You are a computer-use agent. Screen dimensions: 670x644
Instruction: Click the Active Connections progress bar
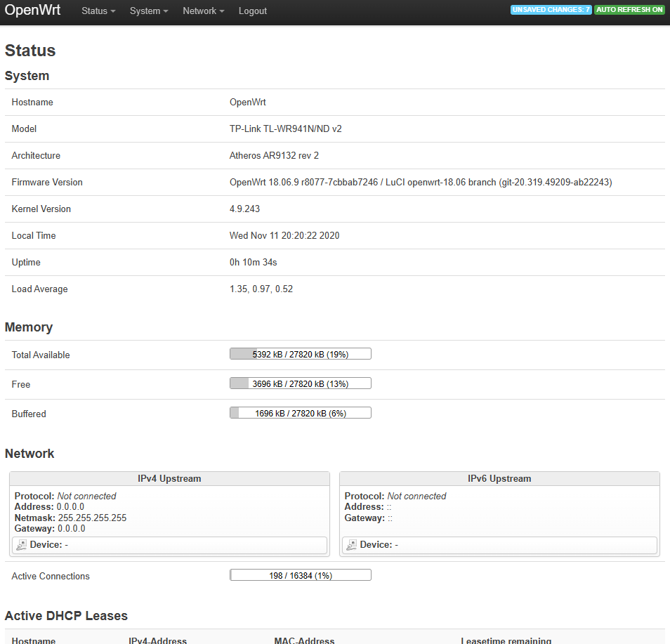click(x=300, y=574)
